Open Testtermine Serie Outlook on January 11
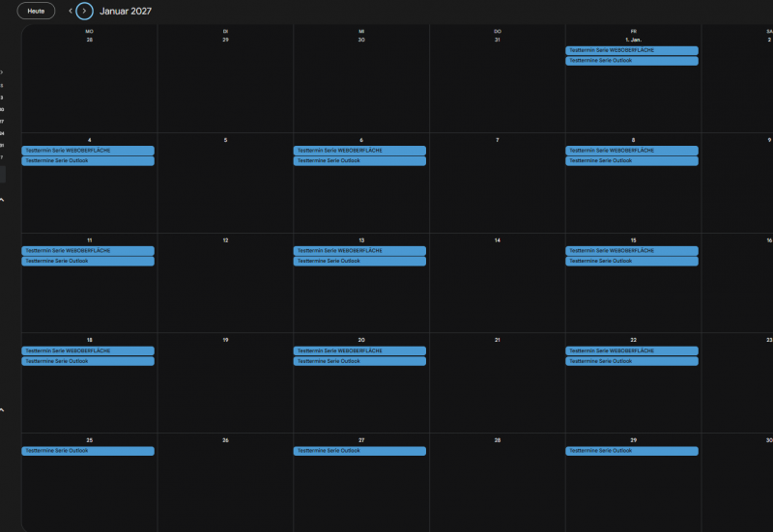The width and height of the screenshot is (773, 532). click(x=88, y=262)
